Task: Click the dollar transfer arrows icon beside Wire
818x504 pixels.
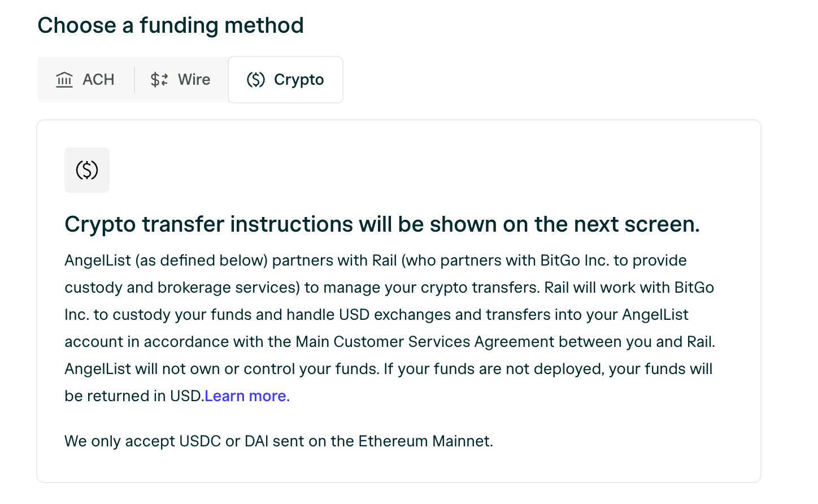Action: click(159, 80)
